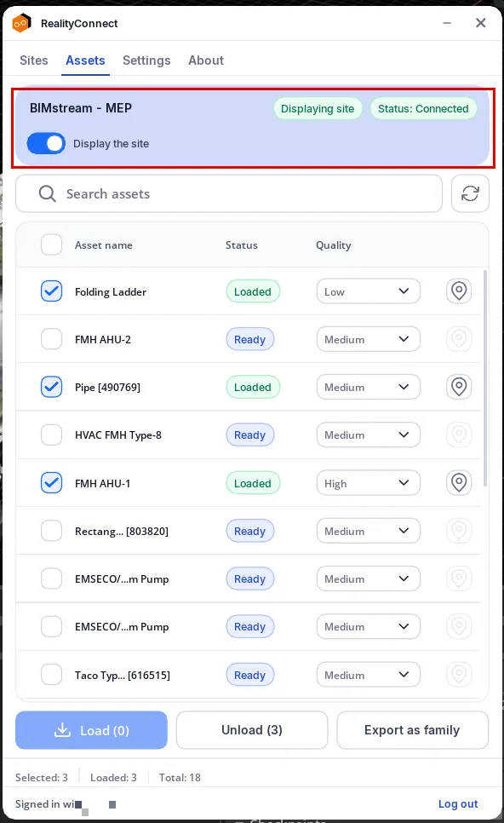Check the FMH AHU-2 checkbox
The width and height of the screenshot is (504, 823).
[x=51, y=339]
